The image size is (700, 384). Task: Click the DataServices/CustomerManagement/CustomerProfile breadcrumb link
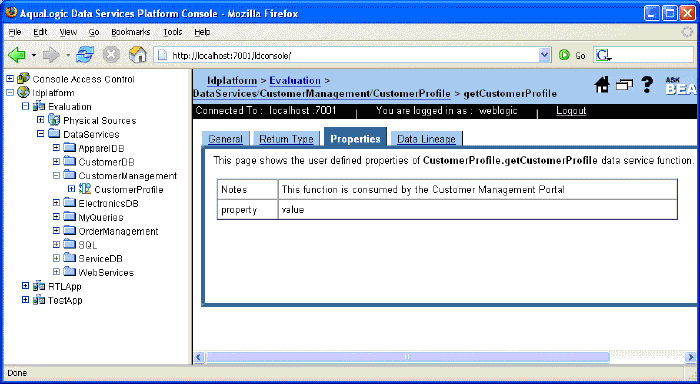[x=322, y=93]
